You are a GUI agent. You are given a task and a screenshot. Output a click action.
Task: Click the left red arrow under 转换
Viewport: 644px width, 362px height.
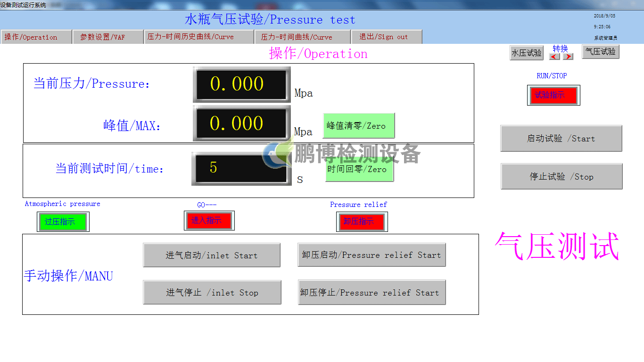[555, 57]
